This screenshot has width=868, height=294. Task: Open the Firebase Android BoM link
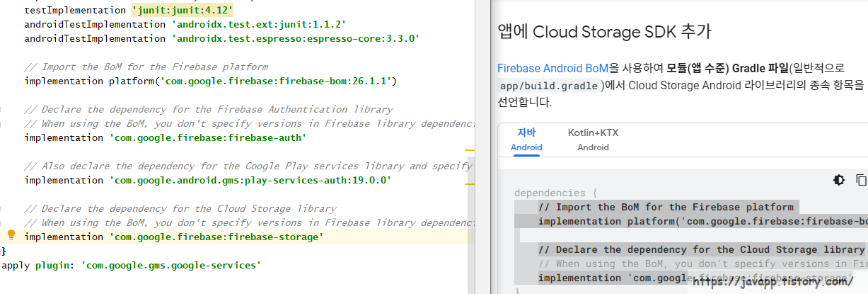pyautogui.click(x=552, y=69)
